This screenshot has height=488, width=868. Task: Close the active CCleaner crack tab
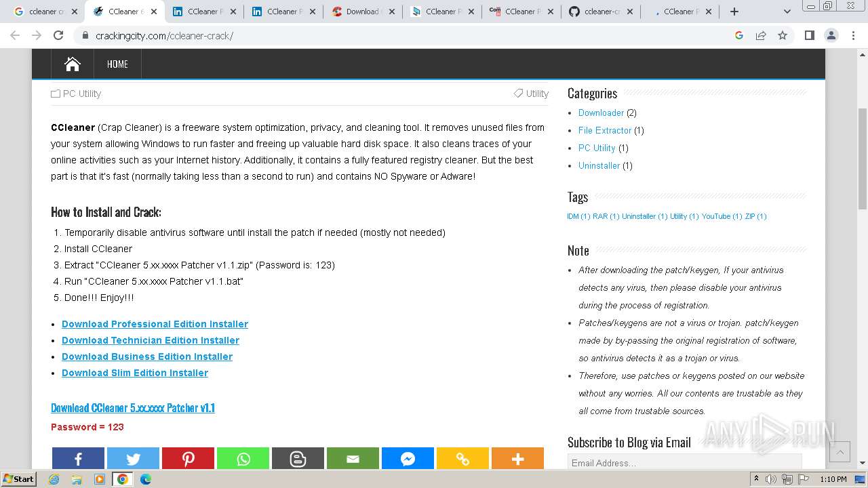(x=154, y=12)
